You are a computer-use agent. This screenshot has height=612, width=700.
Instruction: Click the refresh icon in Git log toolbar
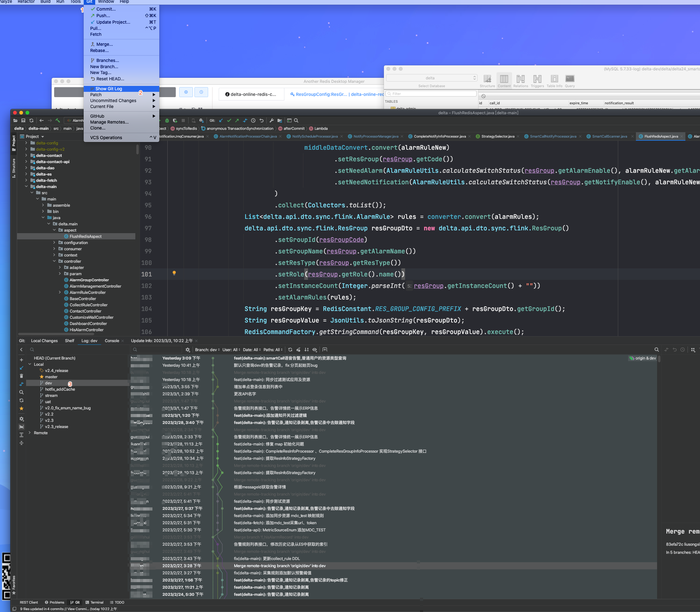[290, 350]
